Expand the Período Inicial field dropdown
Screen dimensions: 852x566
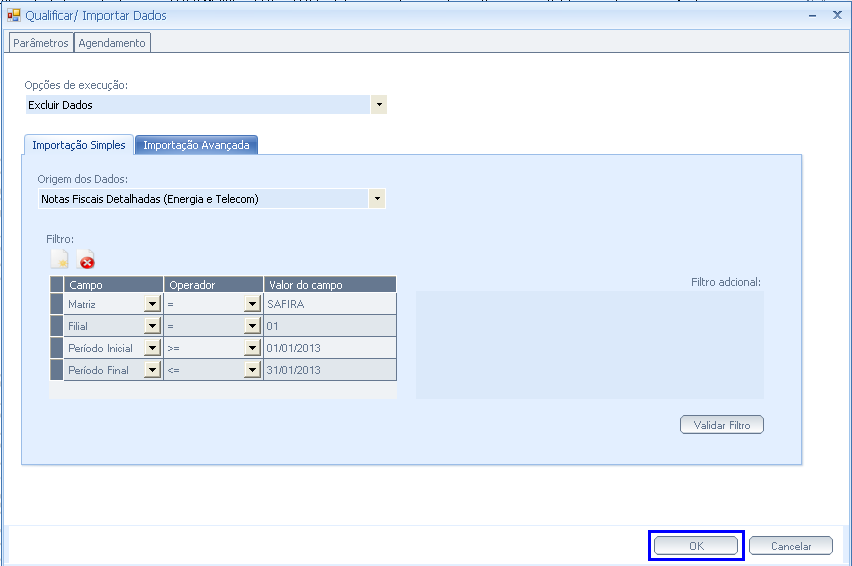point(153,348)
